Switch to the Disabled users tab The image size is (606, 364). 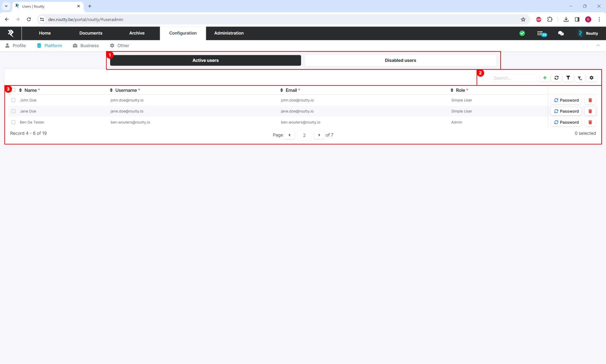400,60
